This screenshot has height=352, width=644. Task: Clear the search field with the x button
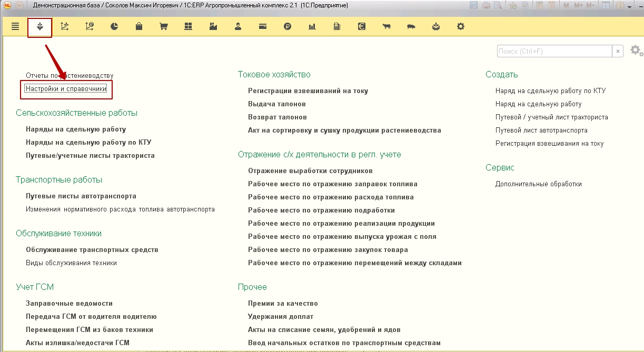[x=617, y=51]
